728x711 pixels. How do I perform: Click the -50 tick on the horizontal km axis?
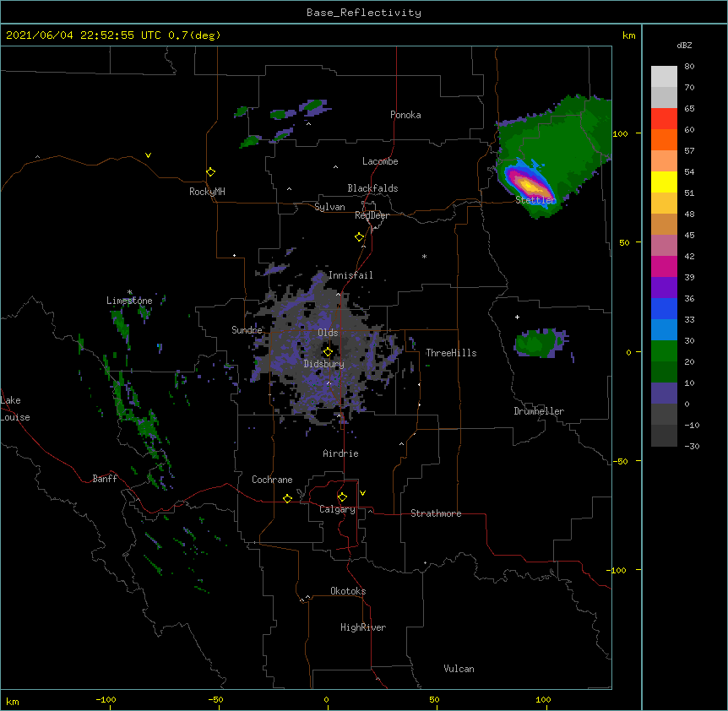215,699
